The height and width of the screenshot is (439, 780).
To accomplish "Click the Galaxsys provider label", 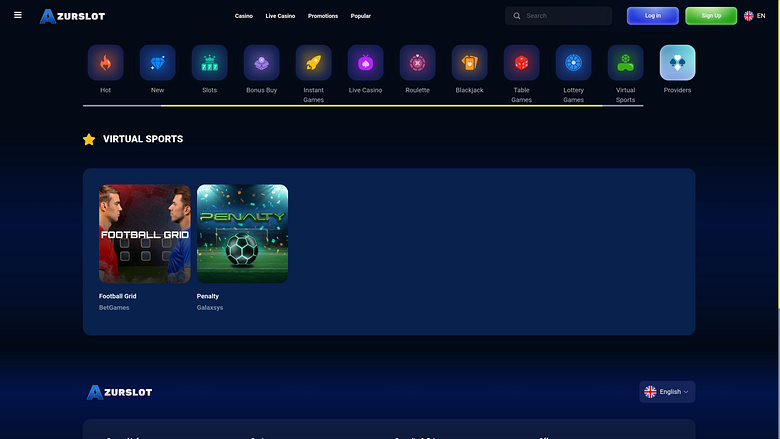I will coord(209,308).
